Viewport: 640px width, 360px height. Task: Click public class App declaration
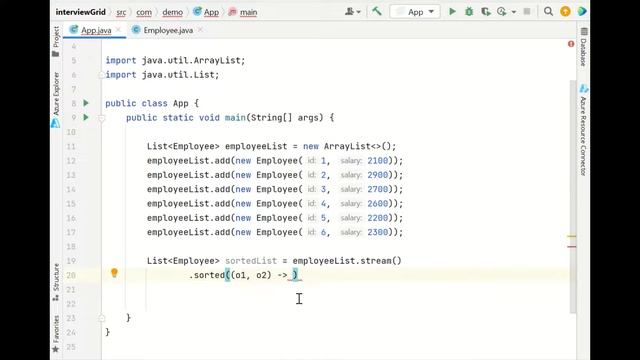click(152, 103)
